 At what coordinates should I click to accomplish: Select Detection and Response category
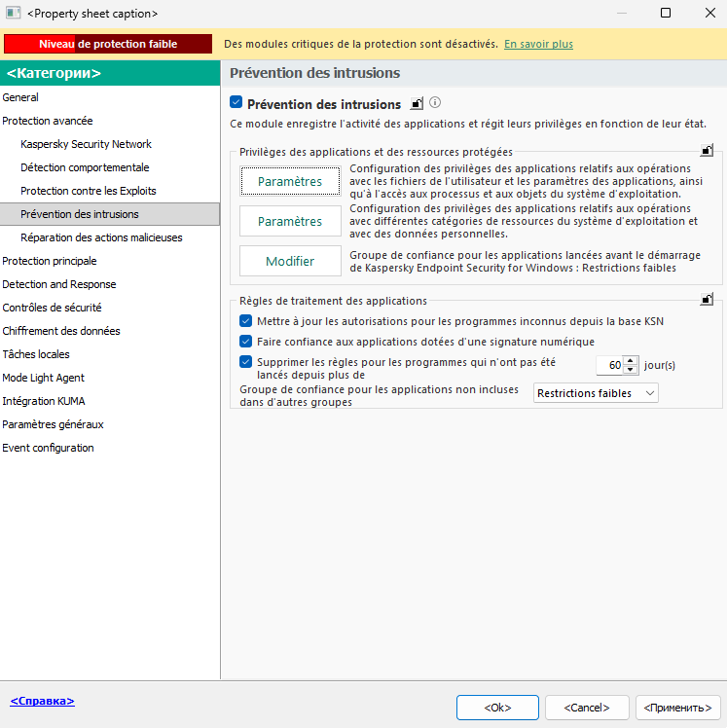click(x=110, y=284)
